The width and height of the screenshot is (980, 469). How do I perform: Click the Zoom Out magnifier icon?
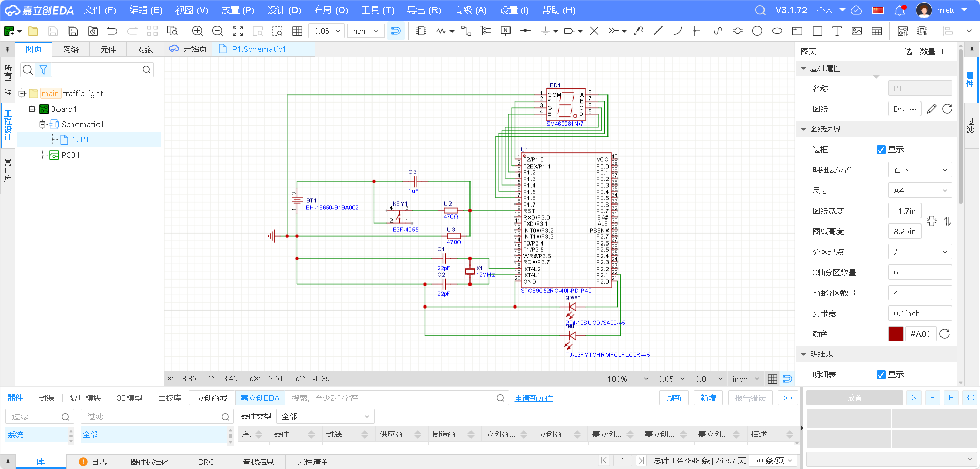click(x=218, y=31)
